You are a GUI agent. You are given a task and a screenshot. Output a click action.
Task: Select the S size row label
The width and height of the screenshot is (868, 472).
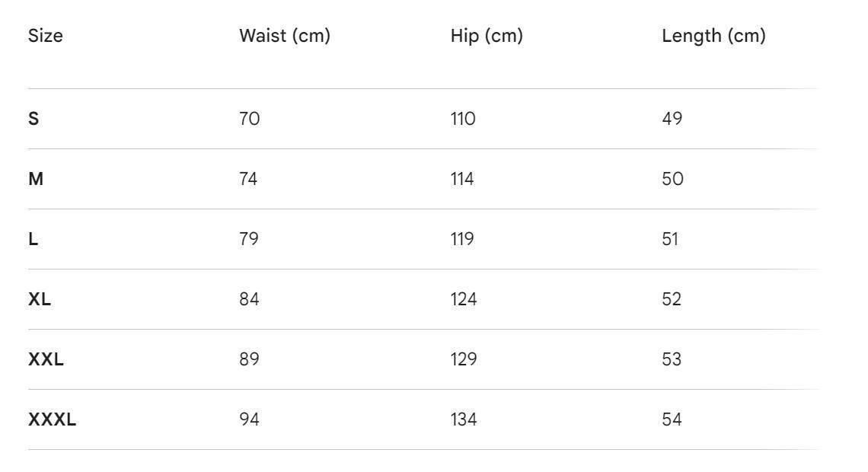tap(34, 119)
